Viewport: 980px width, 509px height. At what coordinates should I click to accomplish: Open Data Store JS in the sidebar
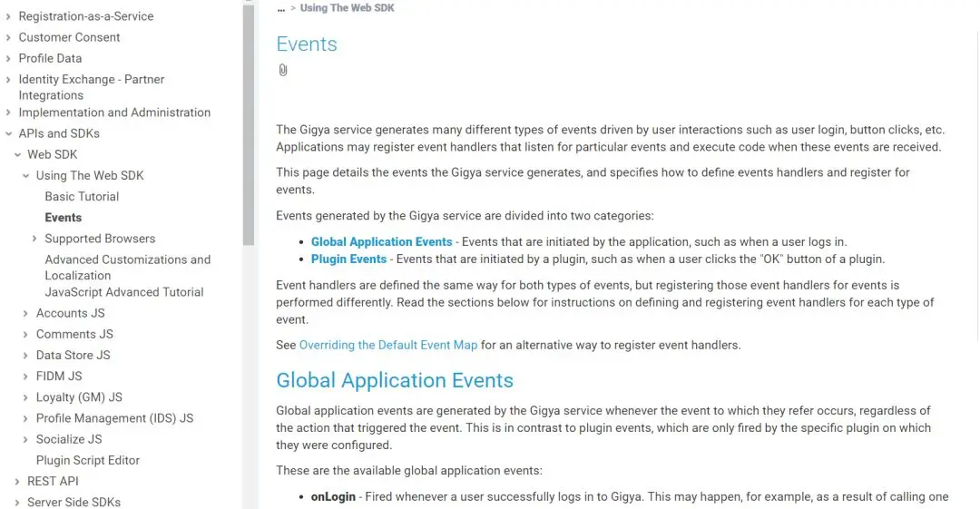click(x=73, y=355)
